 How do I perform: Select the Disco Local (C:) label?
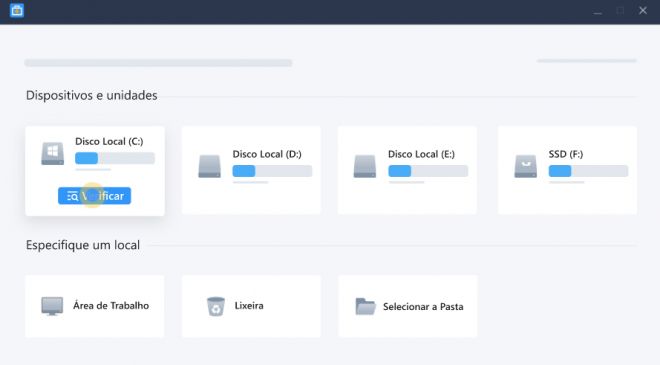pyautogui.click(x=109, y=141)
